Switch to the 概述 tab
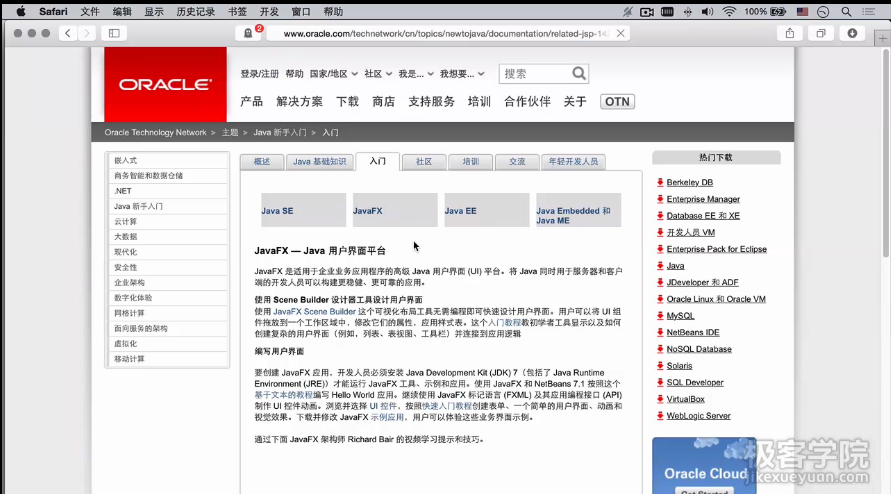 point(262,161)
